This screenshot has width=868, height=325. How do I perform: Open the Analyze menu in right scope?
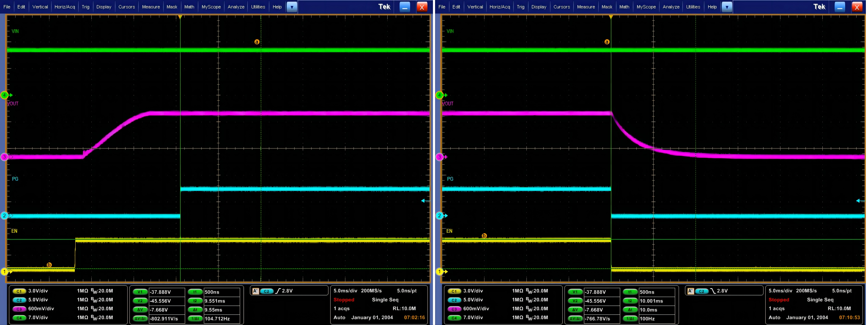(671, 7)
